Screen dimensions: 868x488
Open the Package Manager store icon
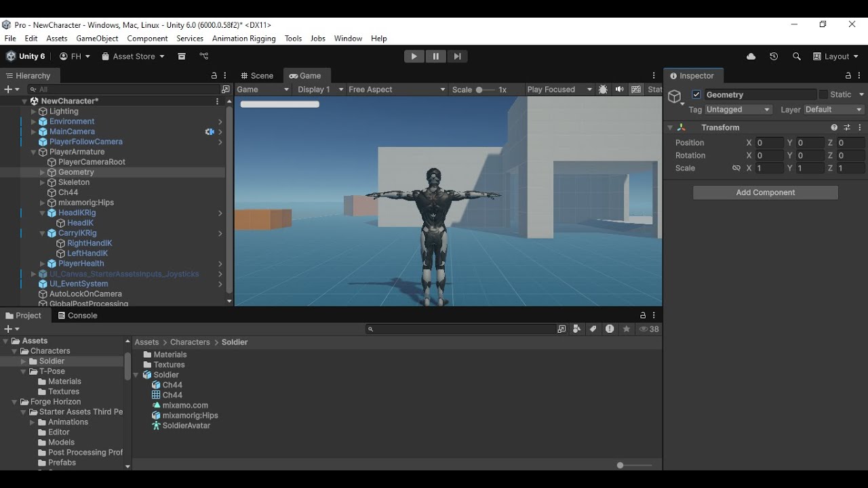point(182,56)
